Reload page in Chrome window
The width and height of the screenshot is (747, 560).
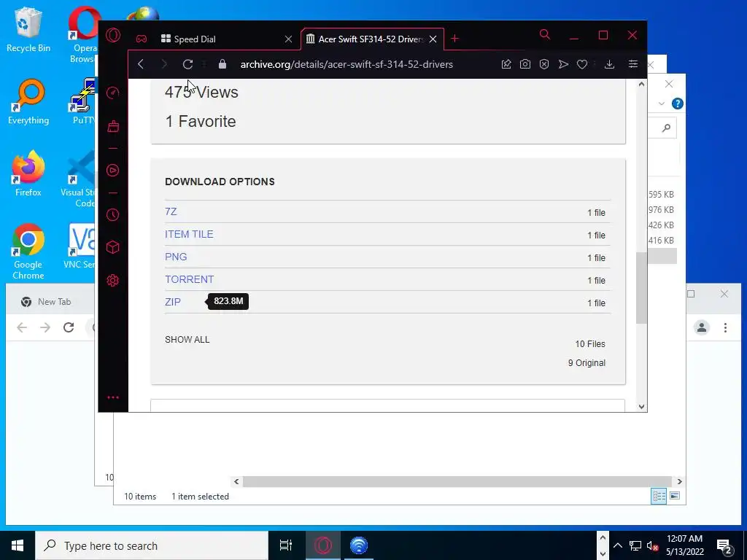tap(69, 327)
